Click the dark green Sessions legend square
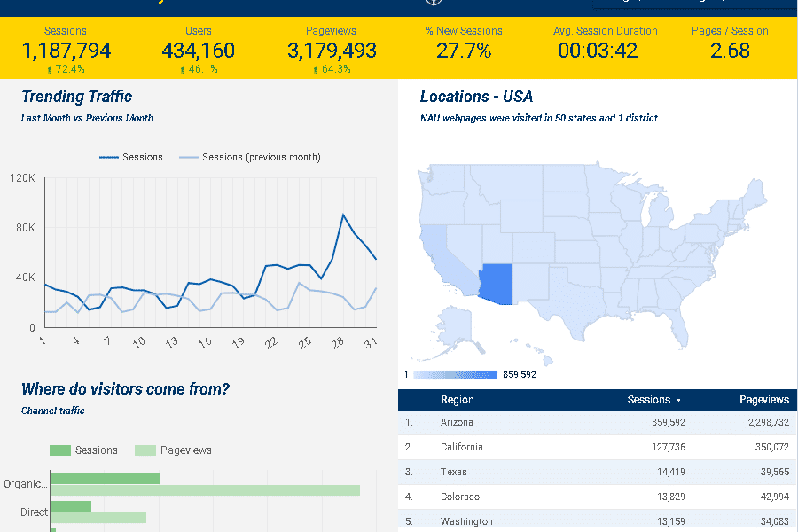The width and height of the screenshot is (798, 532). (x=60, y=450)
